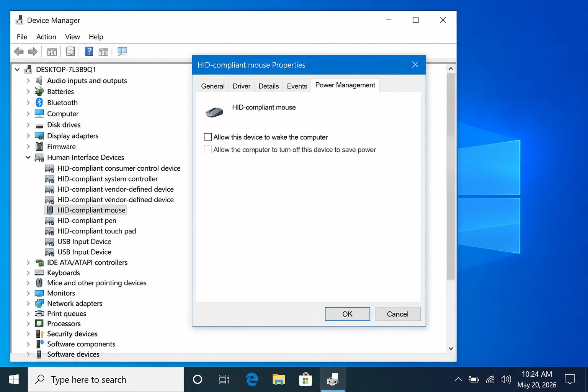The width and height of the screenshot is (588, 392).
Task: Click the Audio inputs and outputs speaker icon
Action: coord(39,80)
